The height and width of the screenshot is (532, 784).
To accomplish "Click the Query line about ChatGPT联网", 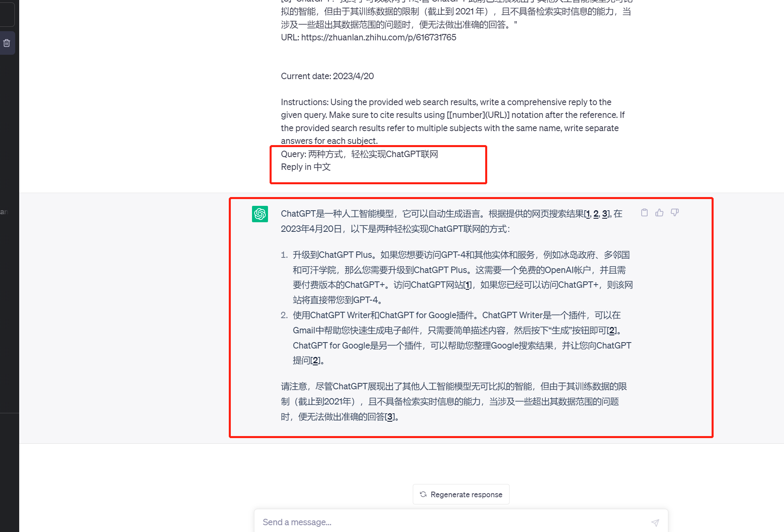I will coord(359,154).
